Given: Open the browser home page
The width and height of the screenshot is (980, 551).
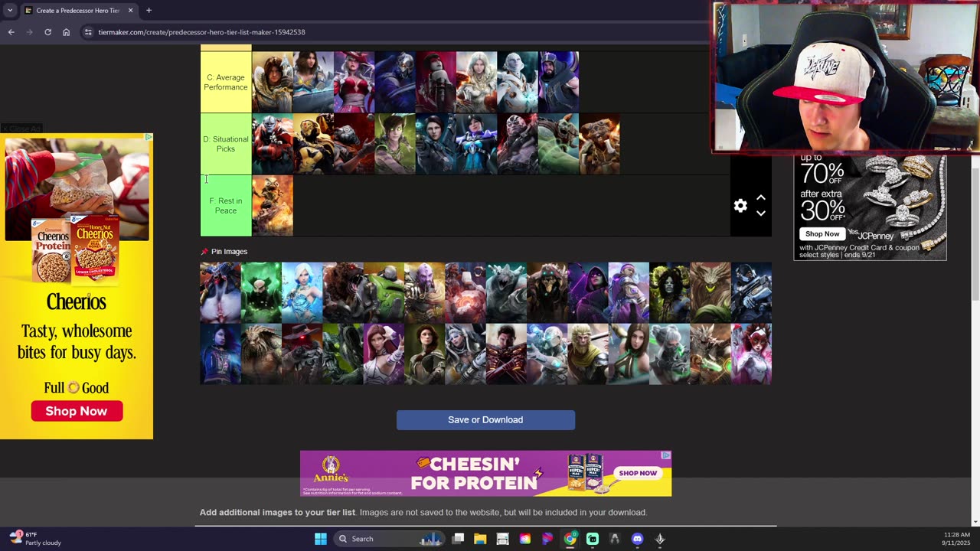Looking at the screenshot, I should coord(66,32).
